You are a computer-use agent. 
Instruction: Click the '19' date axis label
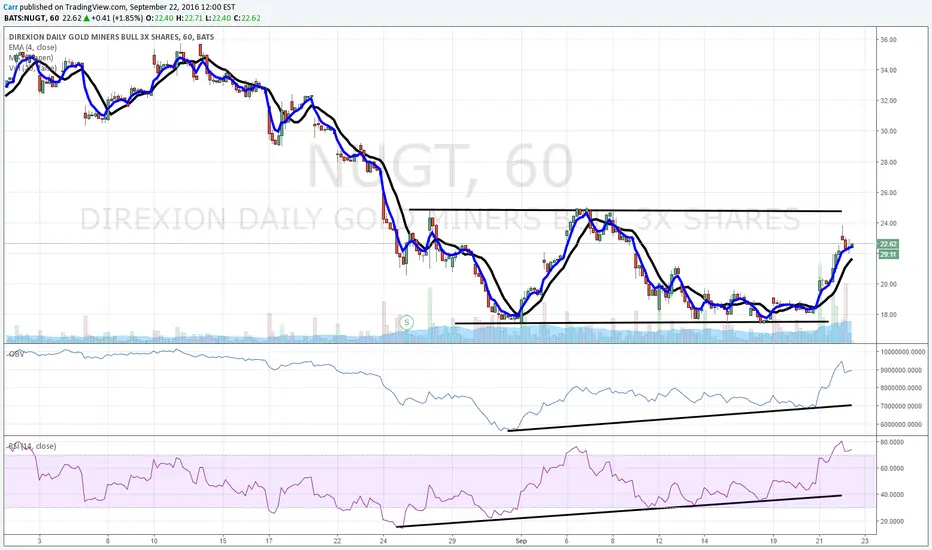coord(773,541)
